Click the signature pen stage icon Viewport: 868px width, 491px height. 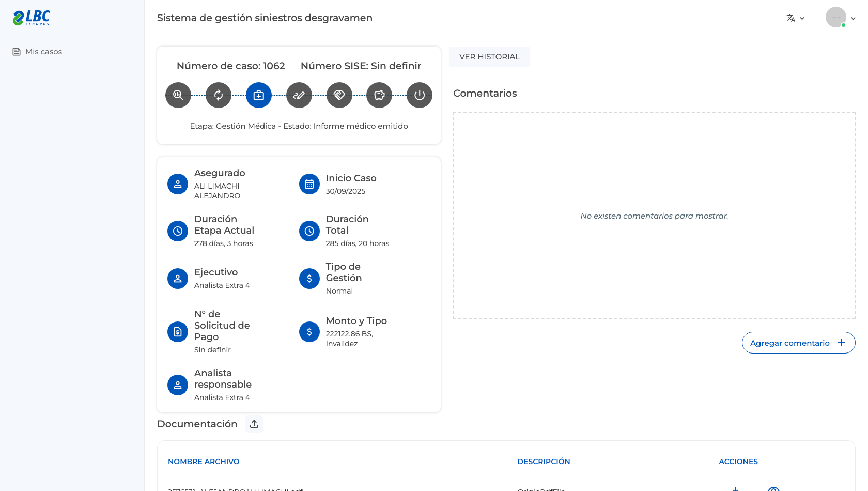pyautogui.click(x=299, y=95)
